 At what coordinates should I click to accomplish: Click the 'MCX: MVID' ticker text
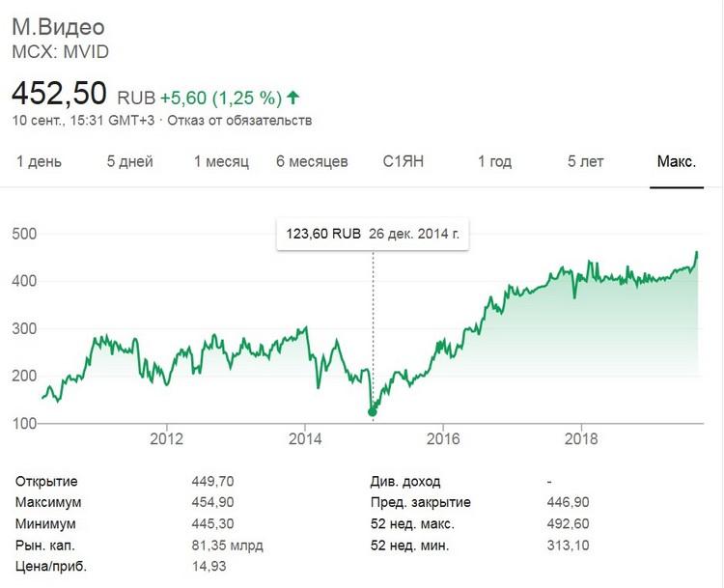point(61,52)
